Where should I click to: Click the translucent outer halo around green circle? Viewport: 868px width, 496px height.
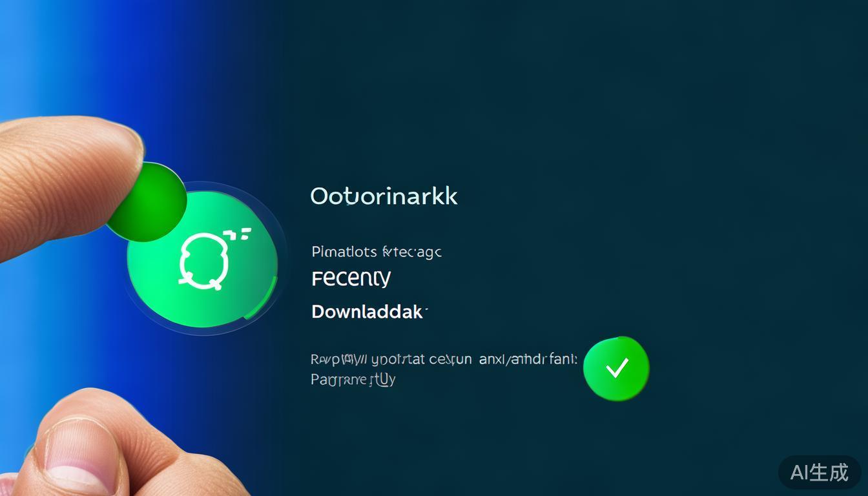205,260
